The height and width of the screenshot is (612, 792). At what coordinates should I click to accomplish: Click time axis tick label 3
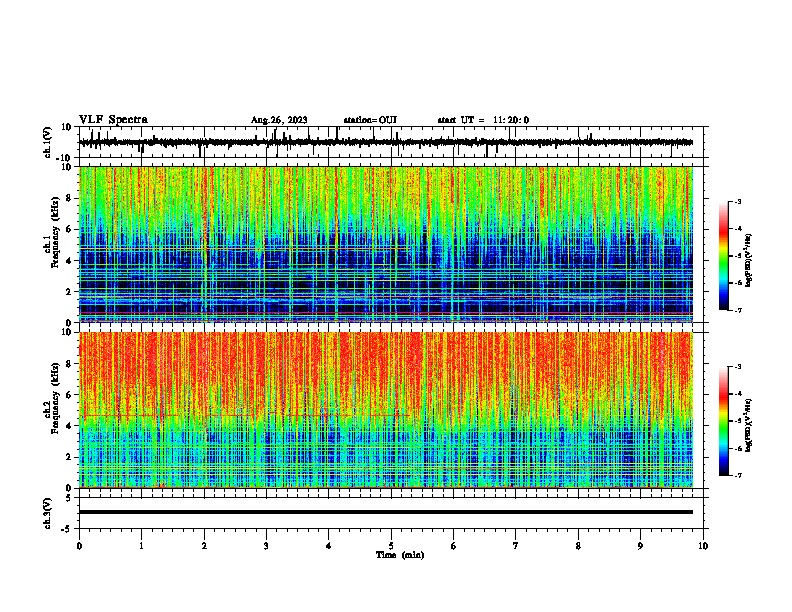pos(266,546)
